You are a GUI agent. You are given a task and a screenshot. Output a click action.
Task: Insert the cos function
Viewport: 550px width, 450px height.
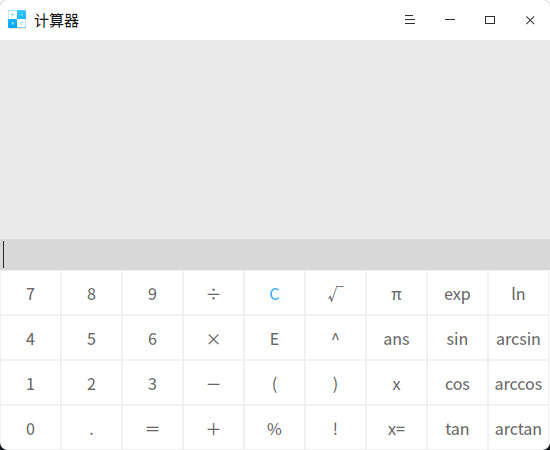tap(457, 383)
